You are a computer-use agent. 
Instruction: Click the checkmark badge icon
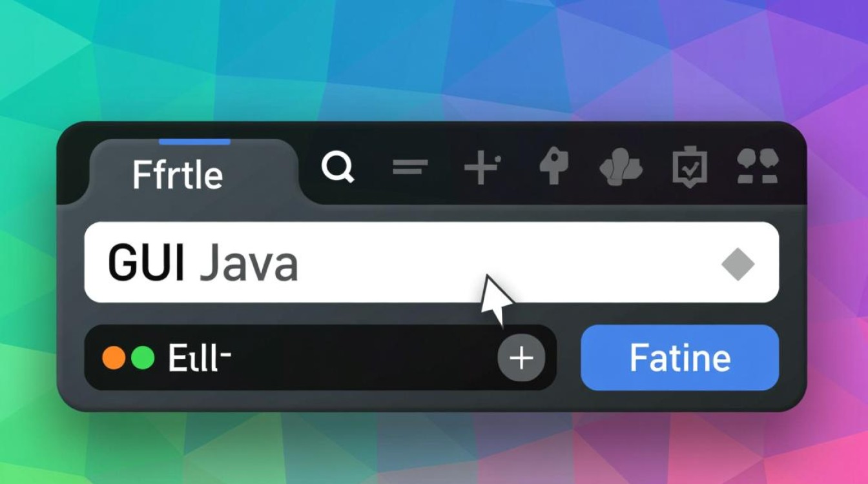(689, 168)
